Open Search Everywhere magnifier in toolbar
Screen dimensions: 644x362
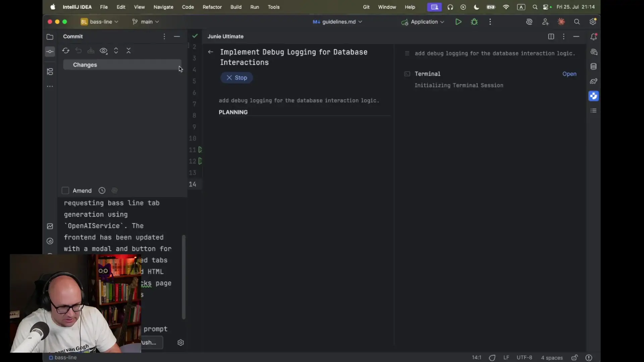click(x=577, y=22)
